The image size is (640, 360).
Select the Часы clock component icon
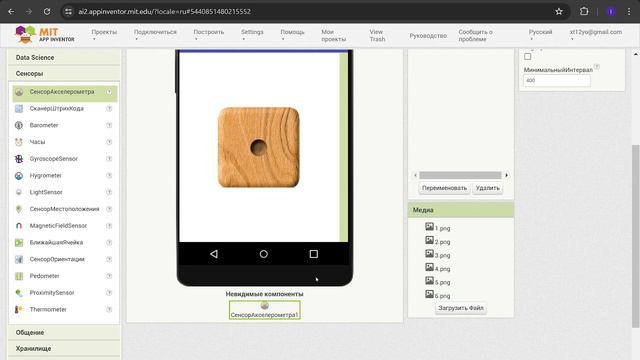(19, 142)
